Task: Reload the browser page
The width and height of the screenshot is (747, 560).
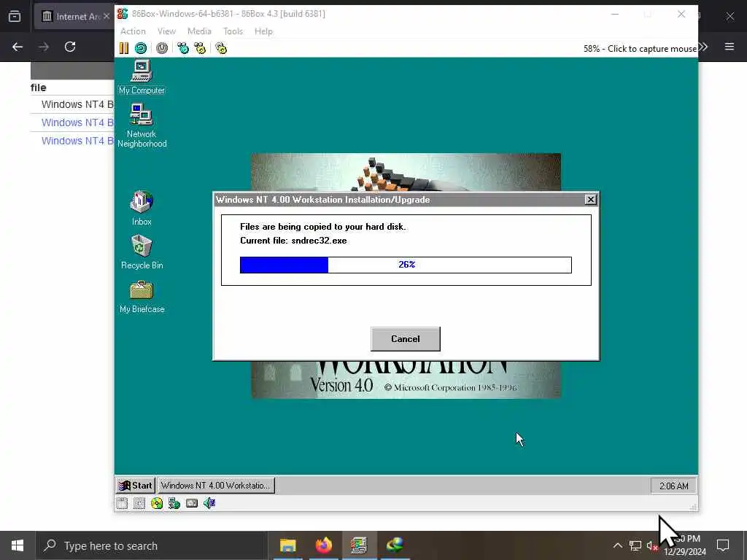Action: [70, 47]
